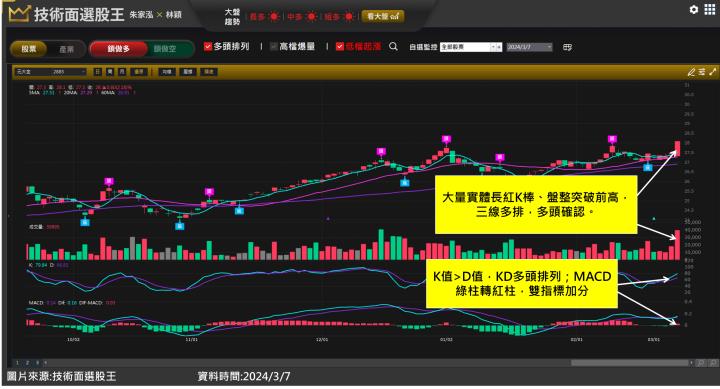The image size is (720, 389).
Task: Open the 2024/3/7 date dropdown
Action: (x=529, y=47)
